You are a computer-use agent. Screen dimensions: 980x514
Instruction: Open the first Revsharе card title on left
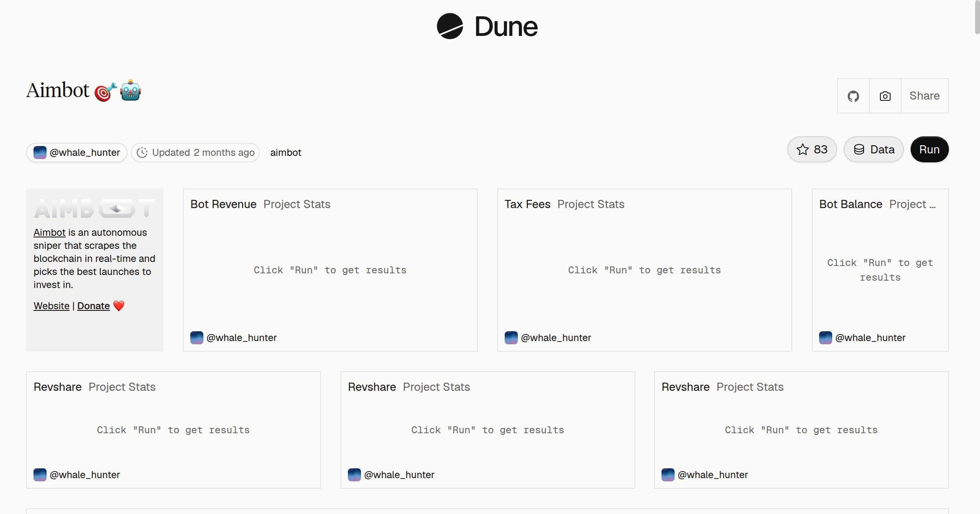click(58, 387)
